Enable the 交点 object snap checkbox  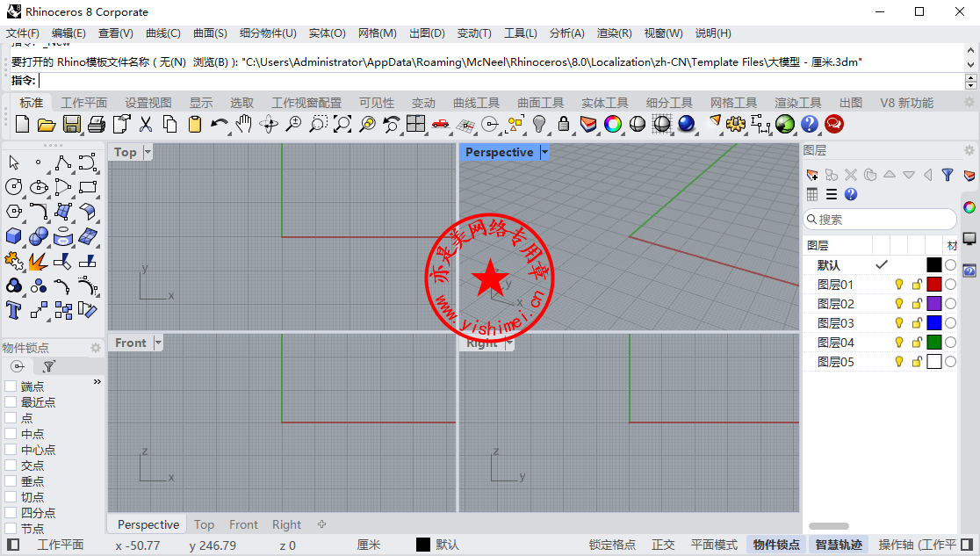[x=11, y=466]
